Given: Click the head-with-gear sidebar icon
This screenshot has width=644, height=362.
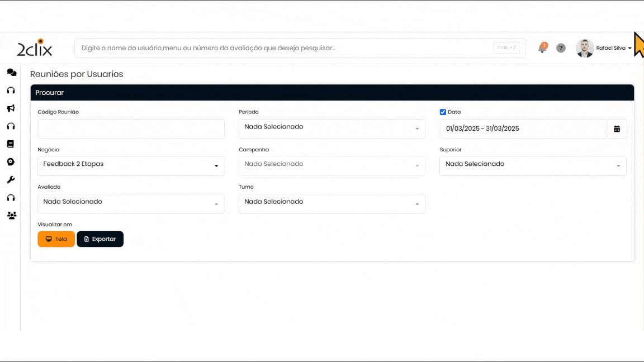Looking at the screenshot, I should pyautogui.click(x=11, y=162).
